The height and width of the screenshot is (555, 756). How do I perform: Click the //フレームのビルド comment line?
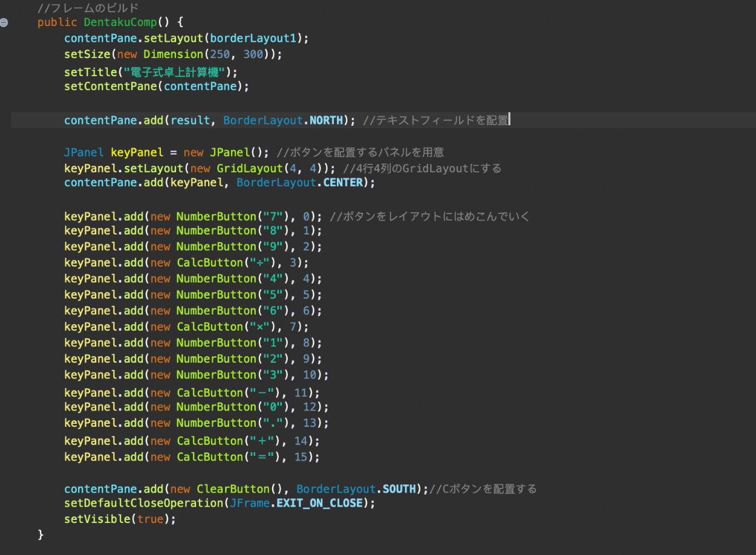click(x=88, y=8)
